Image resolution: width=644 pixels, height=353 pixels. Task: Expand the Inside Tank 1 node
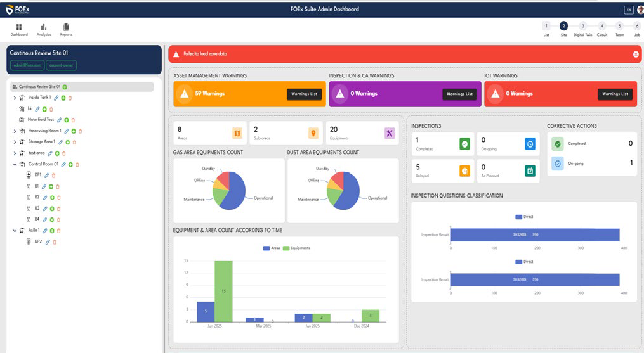[15, 98]
